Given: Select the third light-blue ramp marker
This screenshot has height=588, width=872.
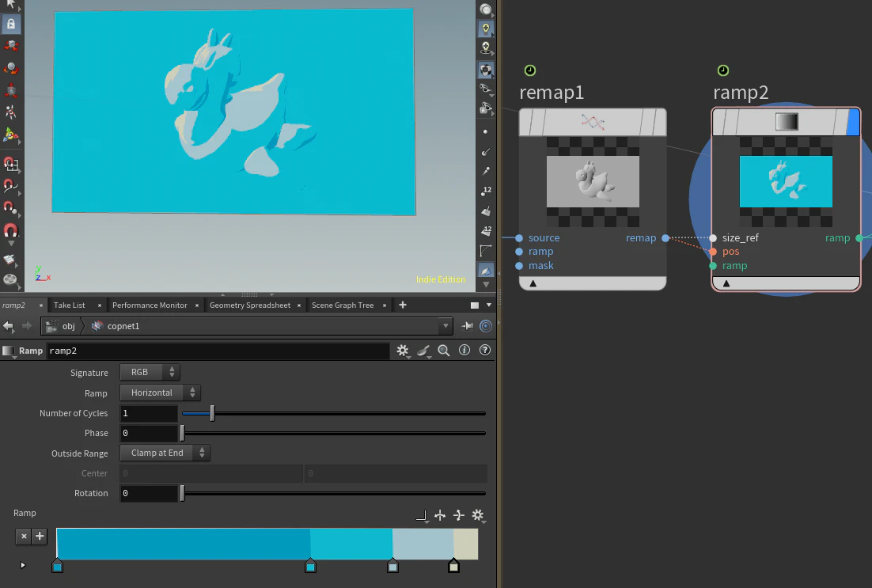Looking at the screenshot, I should (x=392, y=565).
